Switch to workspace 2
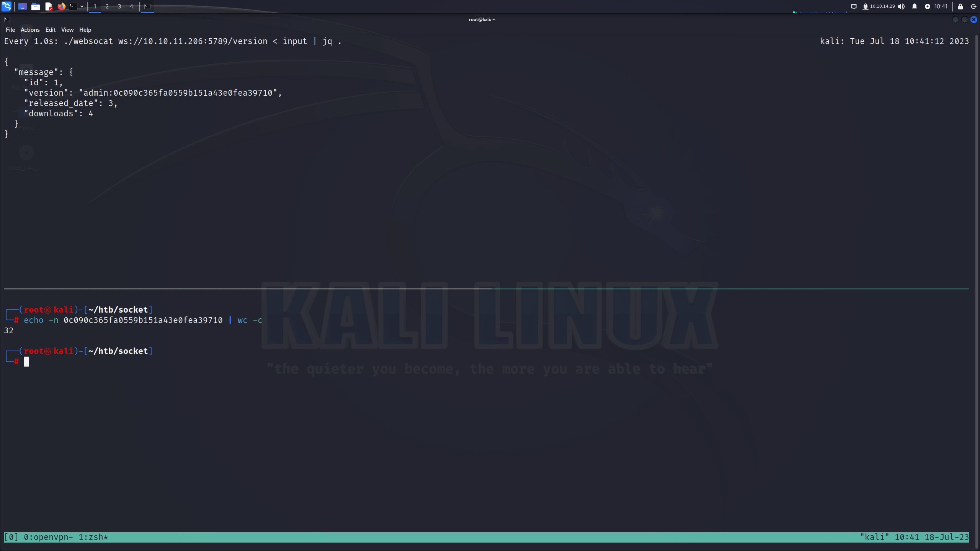The height and width of the screenshot is (551, 980). pos(107,7)
